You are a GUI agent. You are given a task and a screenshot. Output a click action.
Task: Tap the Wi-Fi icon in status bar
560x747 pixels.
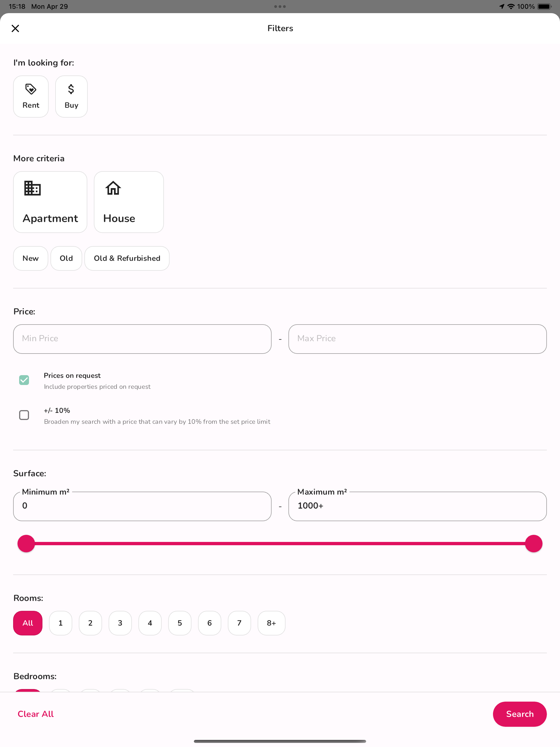[511, 6]
